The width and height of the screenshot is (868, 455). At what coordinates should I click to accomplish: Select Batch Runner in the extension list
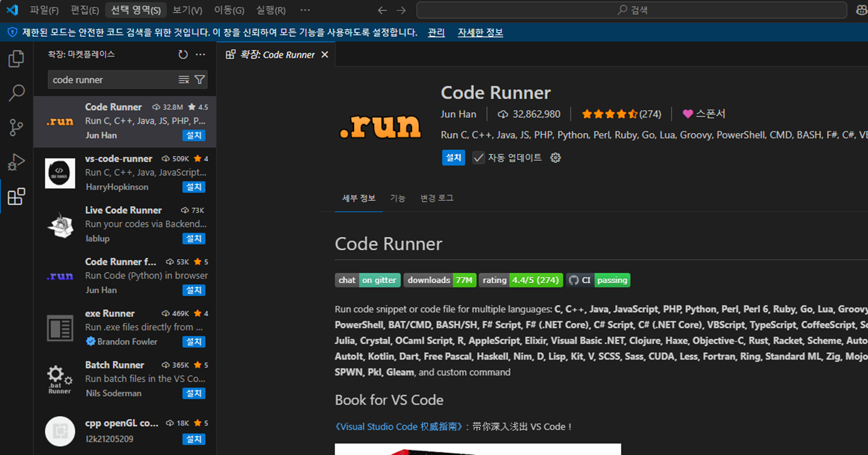(125, 379)
